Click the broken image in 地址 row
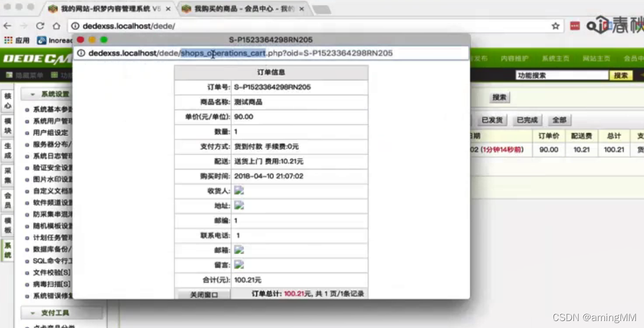Screen dimensions: 644x328 (x=239, y=205)
